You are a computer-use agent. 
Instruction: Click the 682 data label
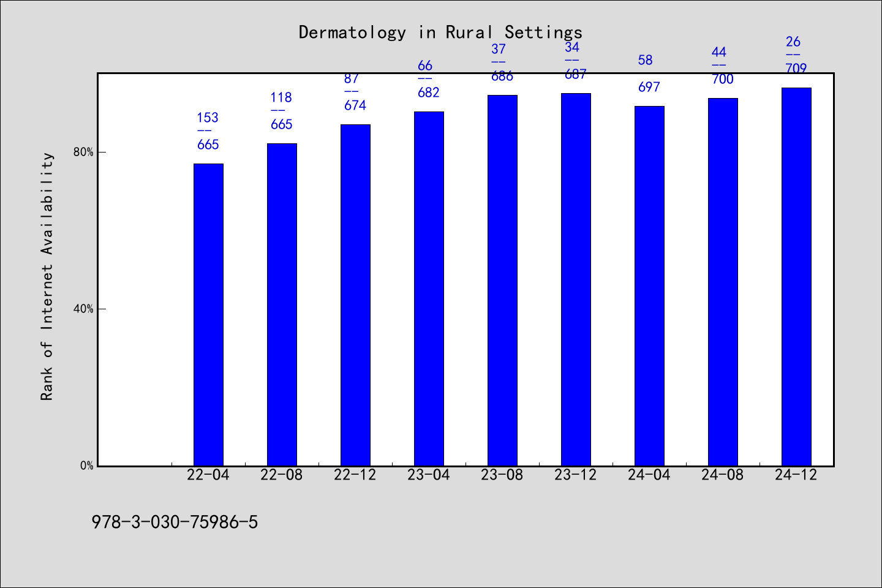(429, 92)
